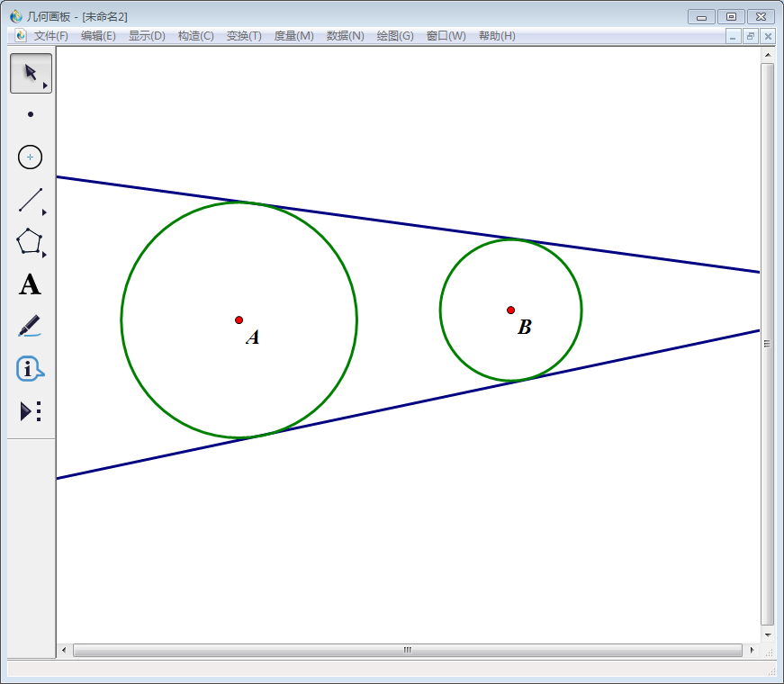Screen dimensions: 784x684
Task: Click the vertical scrollbar thumb
Action: point(768,344)
